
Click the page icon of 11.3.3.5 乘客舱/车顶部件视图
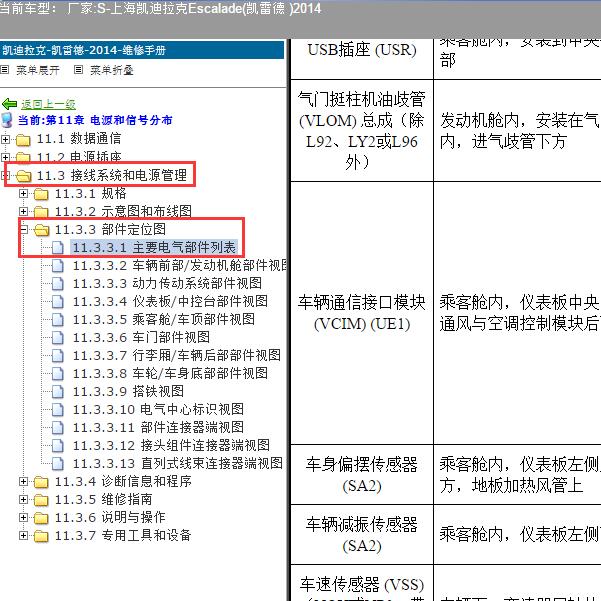(58, 320)
